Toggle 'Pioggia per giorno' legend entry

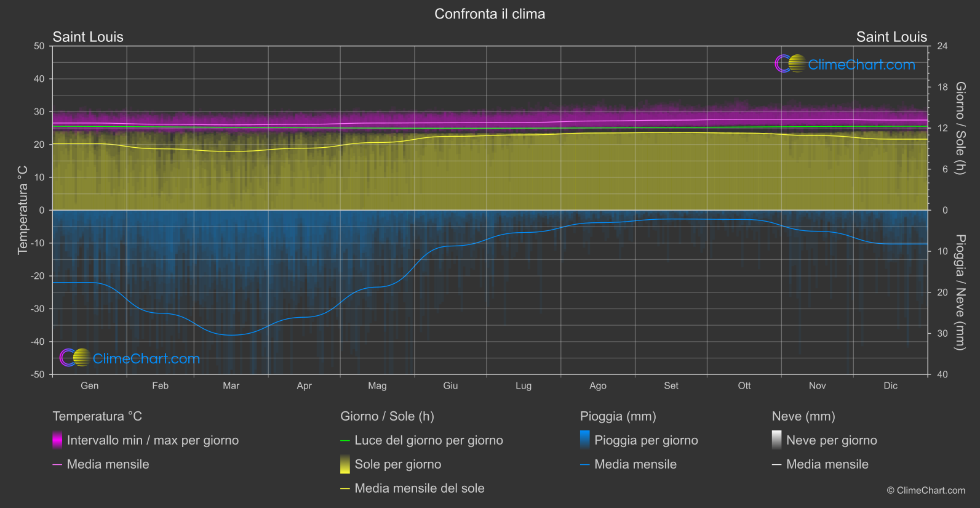pyautogui.click(x=646, y=440)
